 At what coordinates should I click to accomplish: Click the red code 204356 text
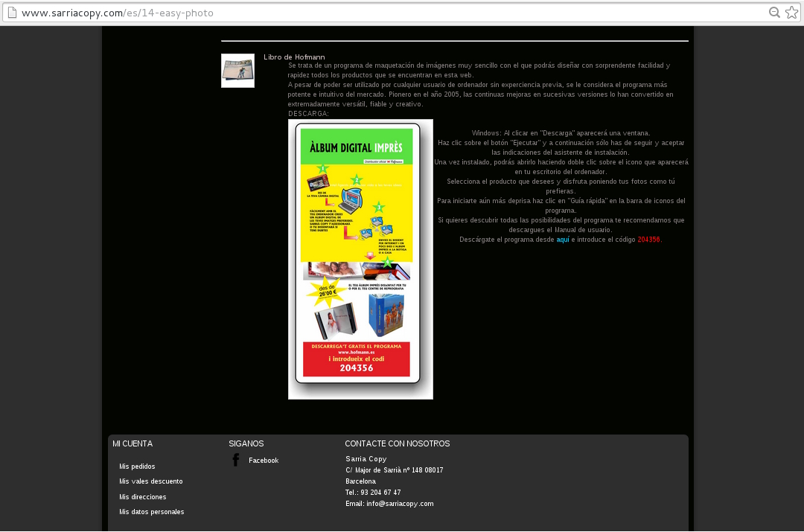[648, 240]
